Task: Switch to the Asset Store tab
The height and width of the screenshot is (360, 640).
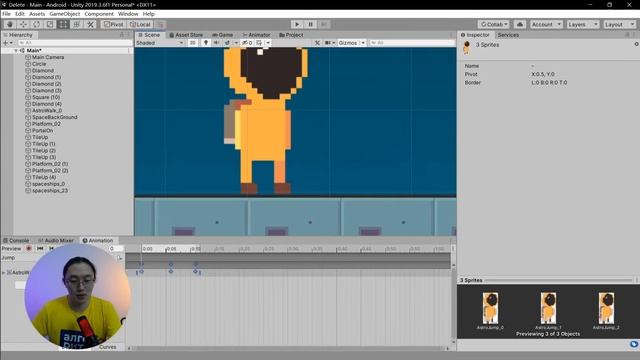Action: [x=186, y=35]
